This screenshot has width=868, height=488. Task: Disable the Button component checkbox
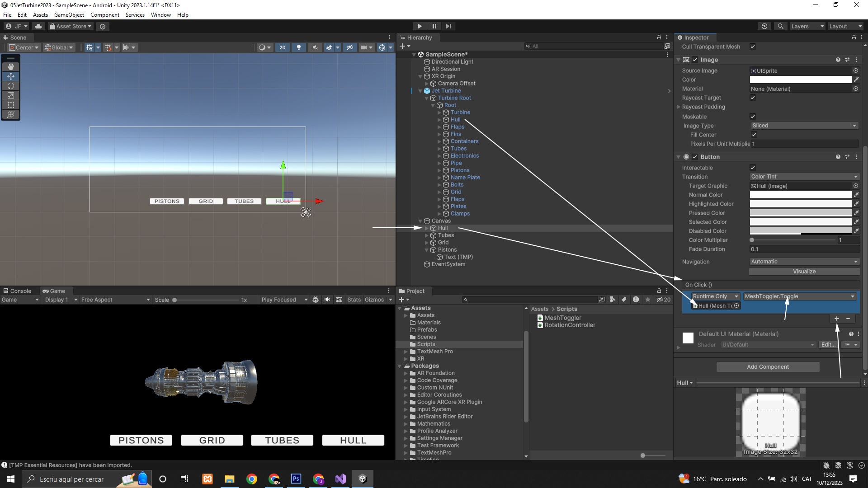pyautogui.click(x=695, y=157)
